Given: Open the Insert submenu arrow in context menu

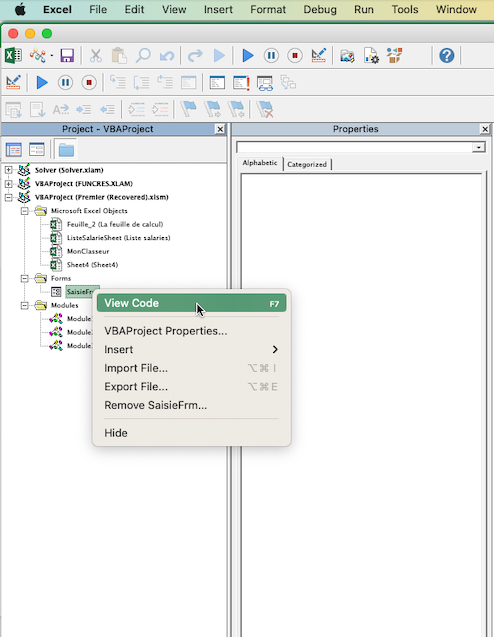Looking at the screenshot, I should [275, 349].
